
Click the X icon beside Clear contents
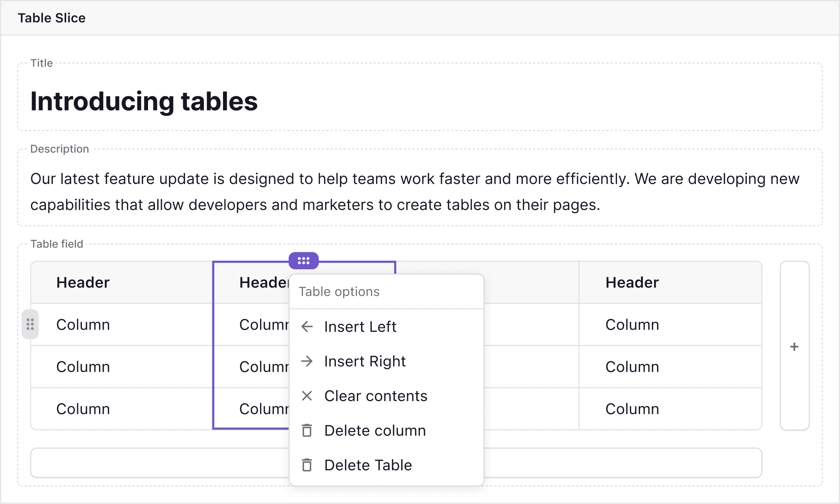[307, 396]
